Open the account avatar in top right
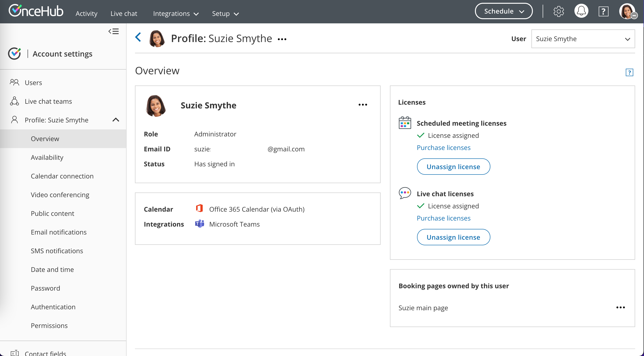The height and width of the screenshot is (356, 644). click(x=627, y=11)
